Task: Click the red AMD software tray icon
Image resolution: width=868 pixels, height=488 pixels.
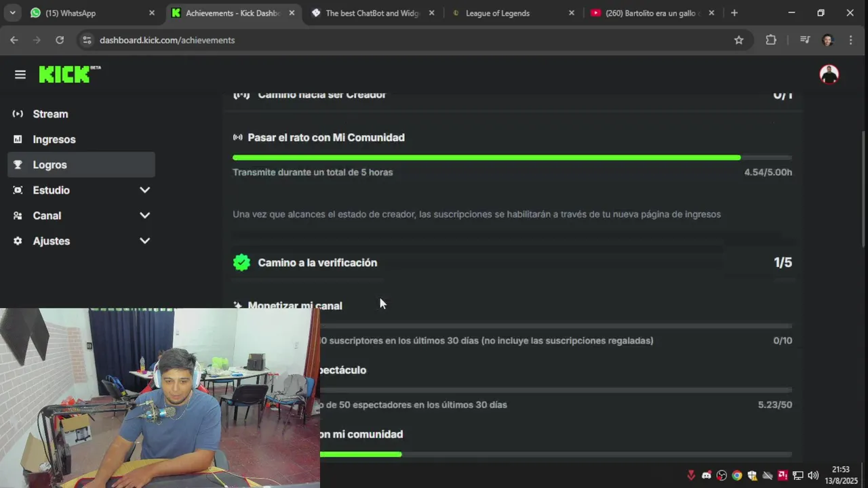Action: pos(783,475)
